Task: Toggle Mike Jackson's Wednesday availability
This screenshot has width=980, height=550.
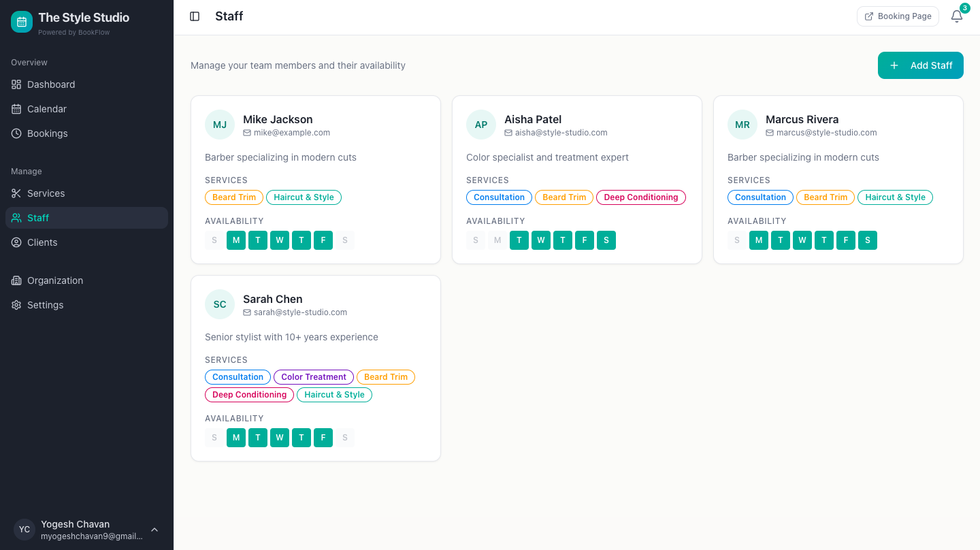Action: [280, 240]
